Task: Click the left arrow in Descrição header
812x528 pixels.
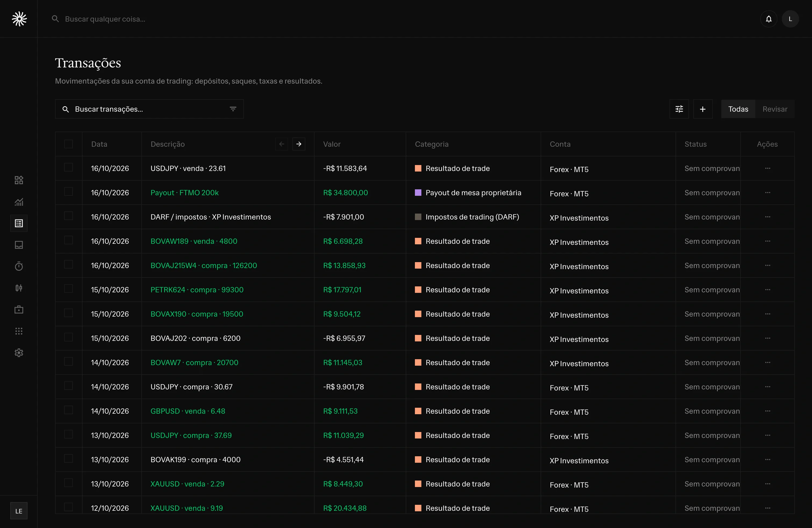Action: point(282,144)
